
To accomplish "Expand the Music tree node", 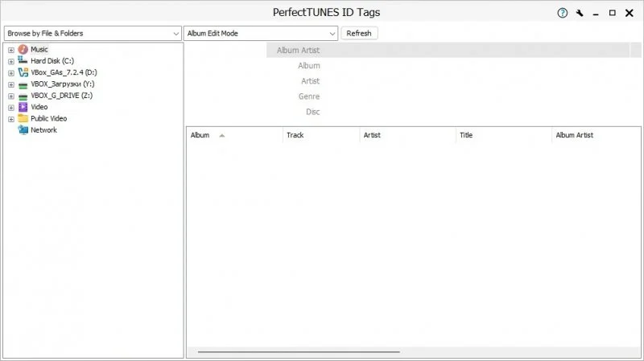I will pyautogui.click(x=11, y=50).
